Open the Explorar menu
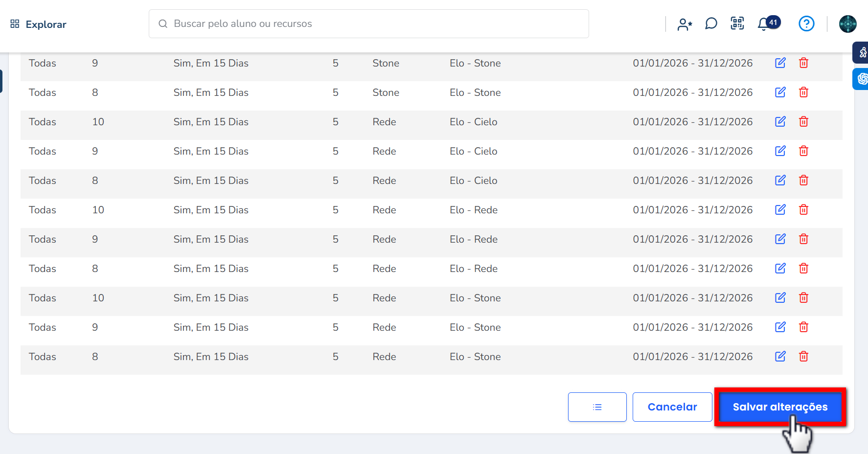 coord(39,24)
